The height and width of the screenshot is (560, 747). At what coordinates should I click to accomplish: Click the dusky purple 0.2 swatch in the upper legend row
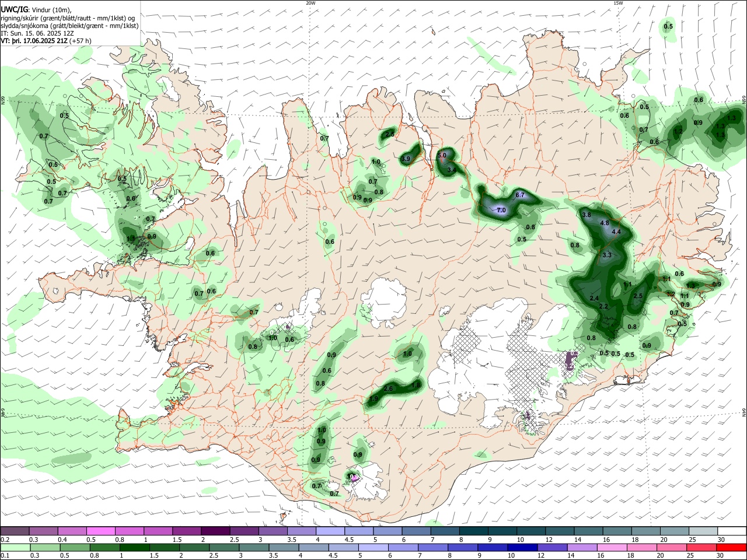[15, 531]
